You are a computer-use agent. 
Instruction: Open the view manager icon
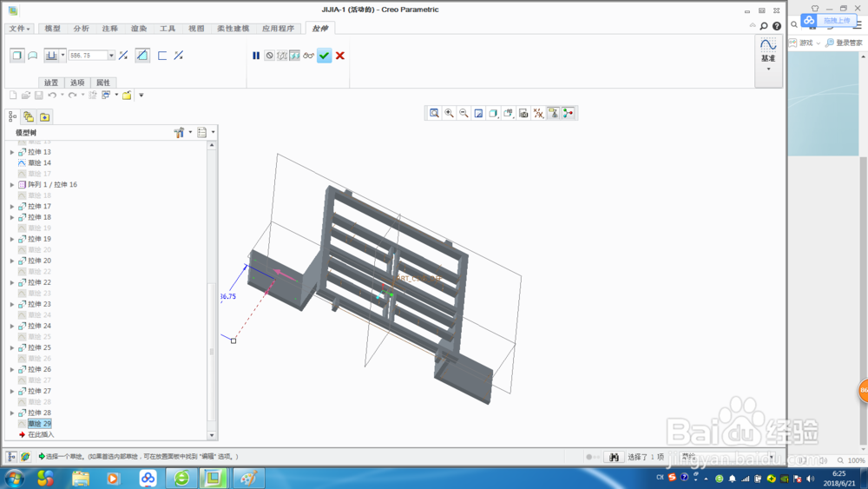tap(523, 113)
